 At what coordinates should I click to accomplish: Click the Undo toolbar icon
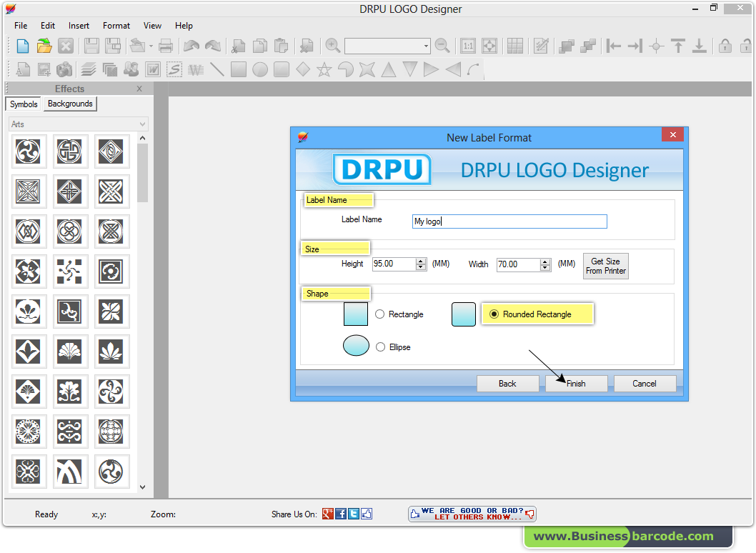click(x=192, y=46)
